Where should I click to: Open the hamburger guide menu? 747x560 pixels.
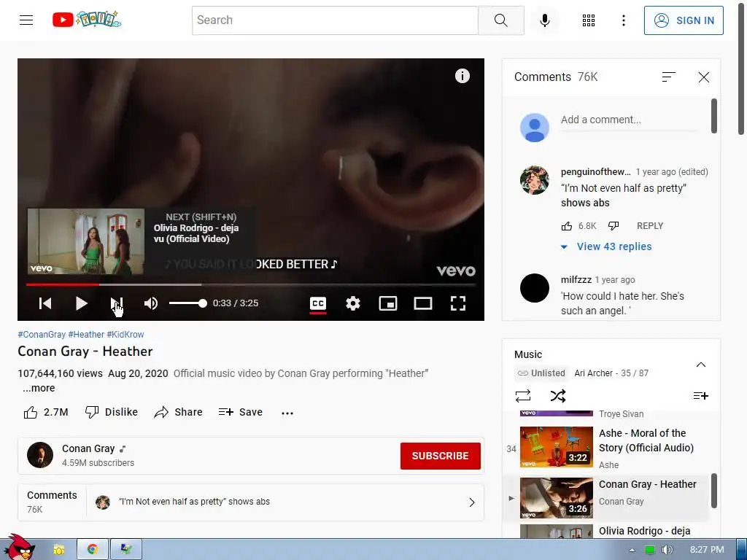coord(26,20)
